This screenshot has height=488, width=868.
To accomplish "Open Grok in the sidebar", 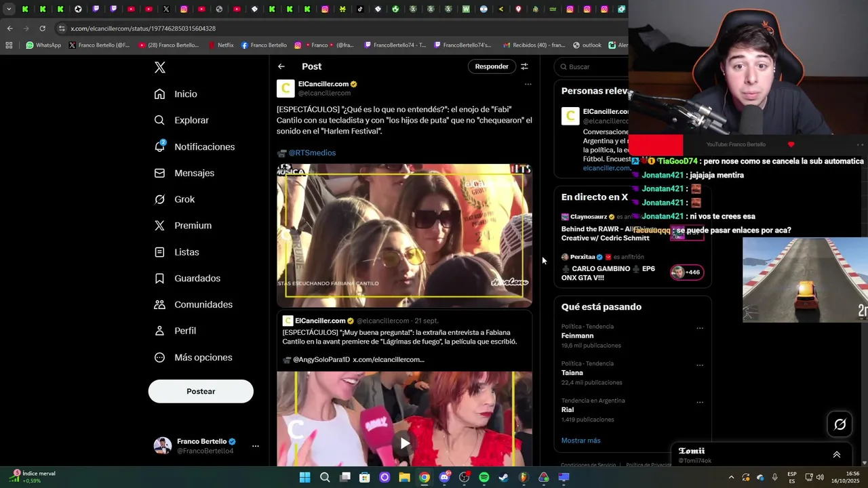I will pos(175,199).
